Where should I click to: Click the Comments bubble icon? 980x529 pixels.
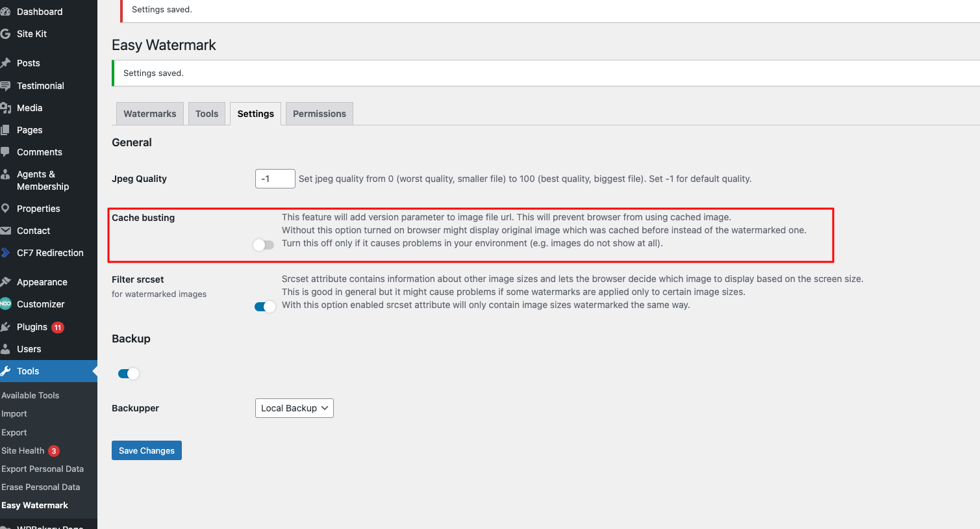5,152
